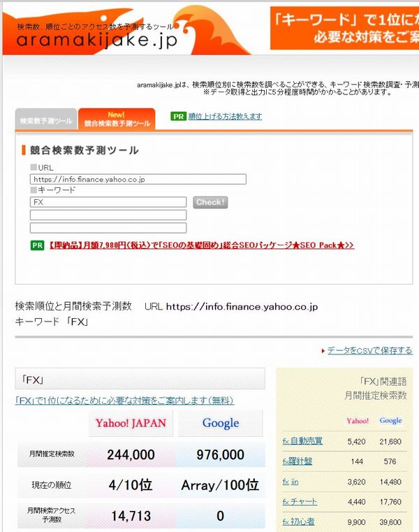This screenshot has height=532, width=419.
Task: Click データをCSVで保存する link
Action: (369, 350)
